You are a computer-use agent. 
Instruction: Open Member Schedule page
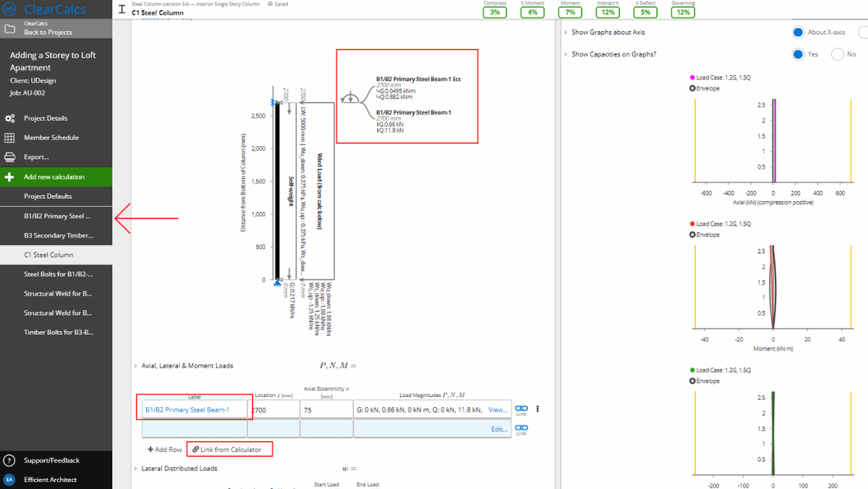(56, 137)
